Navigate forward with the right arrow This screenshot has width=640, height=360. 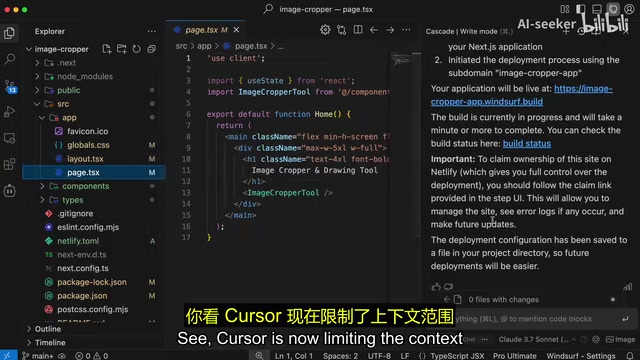pyautogui.click(x=390, y=30)
